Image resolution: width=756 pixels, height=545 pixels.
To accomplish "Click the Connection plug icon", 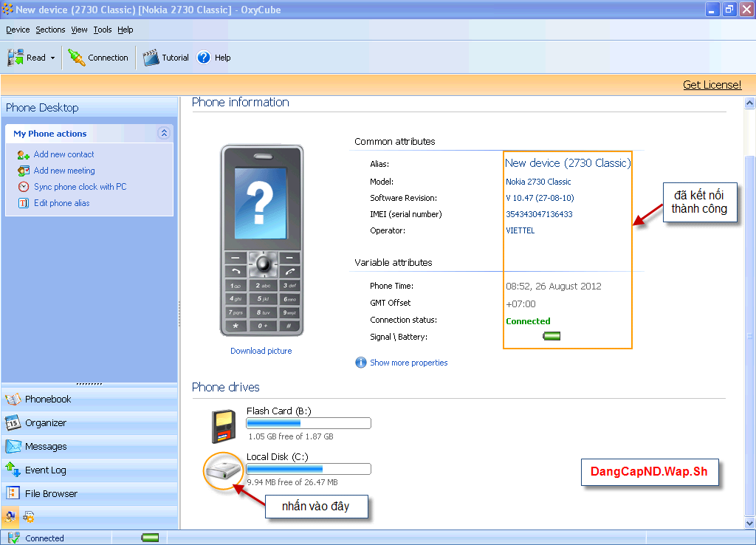I will point(76,58).
